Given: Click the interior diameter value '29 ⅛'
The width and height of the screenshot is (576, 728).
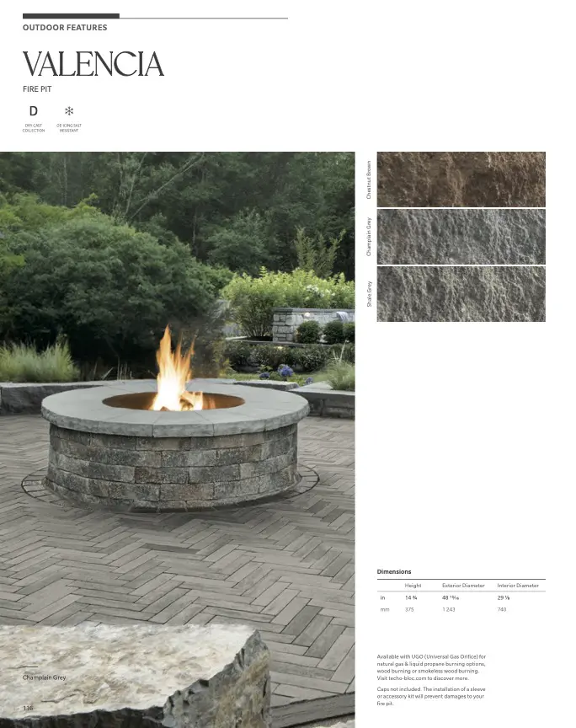Looking at the screenshot, I should [504, 597].
